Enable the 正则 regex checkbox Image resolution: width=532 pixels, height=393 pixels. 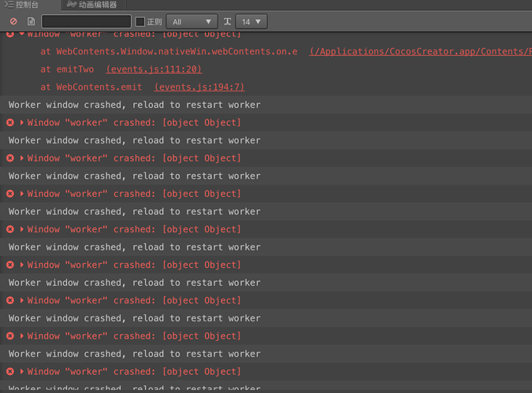pos(140,22)
